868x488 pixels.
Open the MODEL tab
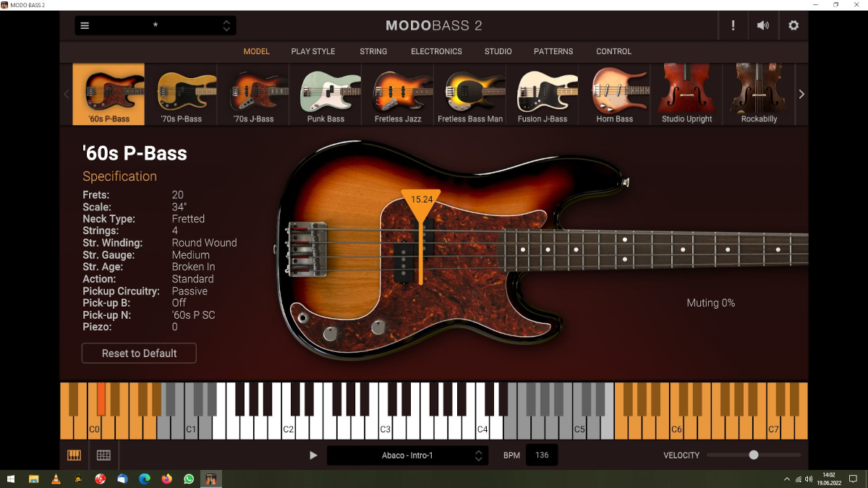click(257, 51)
